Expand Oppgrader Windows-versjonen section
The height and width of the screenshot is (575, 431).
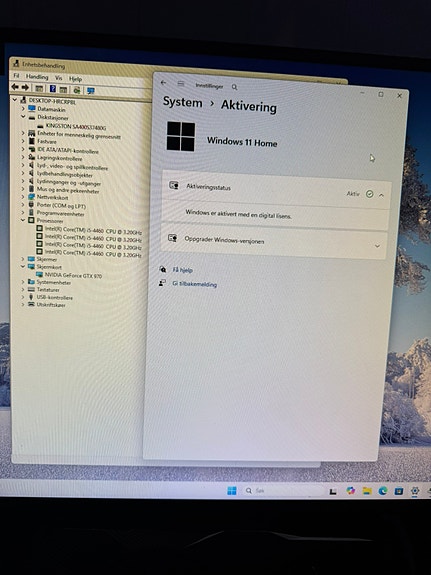[377, 246]
